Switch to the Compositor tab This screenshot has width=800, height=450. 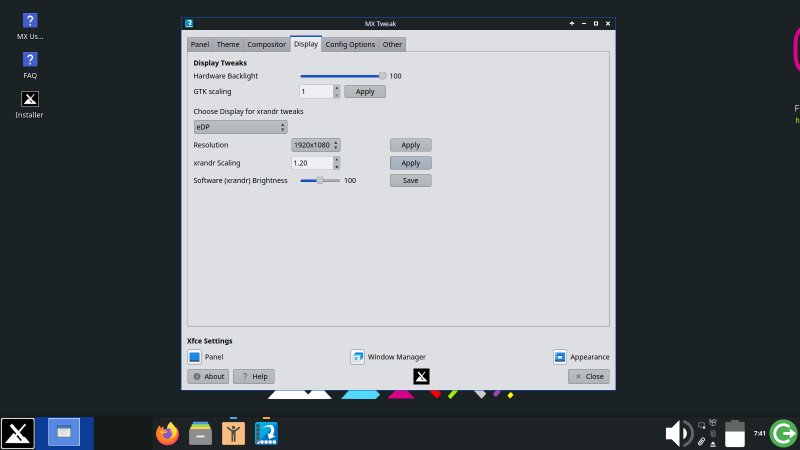[x=266, y=44]
